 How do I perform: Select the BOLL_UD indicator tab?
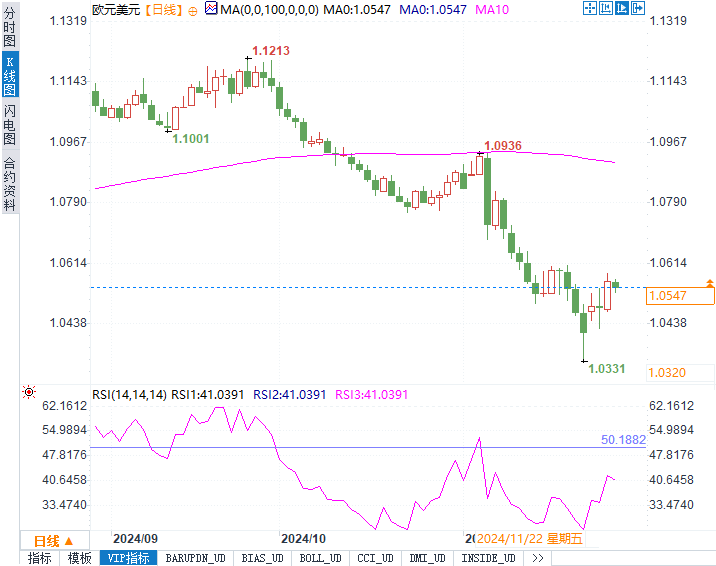(x=320, y=558)
